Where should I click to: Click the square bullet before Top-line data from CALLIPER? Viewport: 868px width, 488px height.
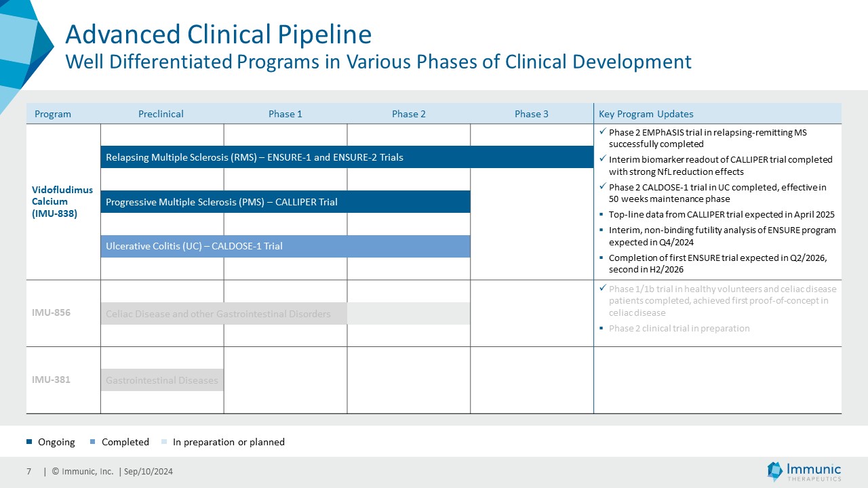(602, 215)
